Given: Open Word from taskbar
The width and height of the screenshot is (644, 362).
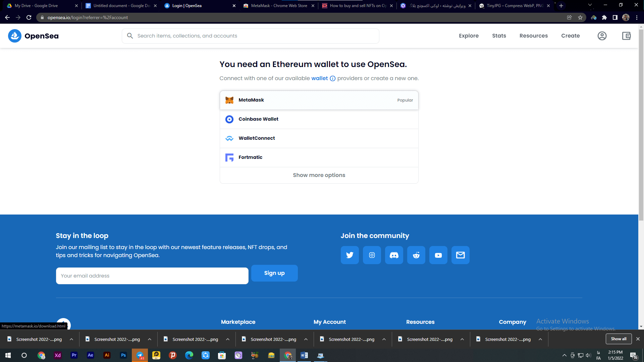Looking at the screenshot, I should 304,355.
